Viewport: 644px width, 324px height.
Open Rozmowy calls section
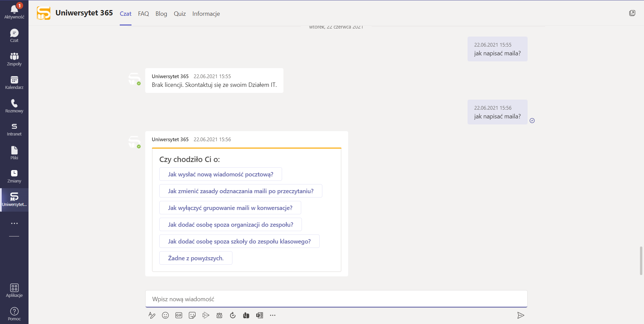(14, 106)
